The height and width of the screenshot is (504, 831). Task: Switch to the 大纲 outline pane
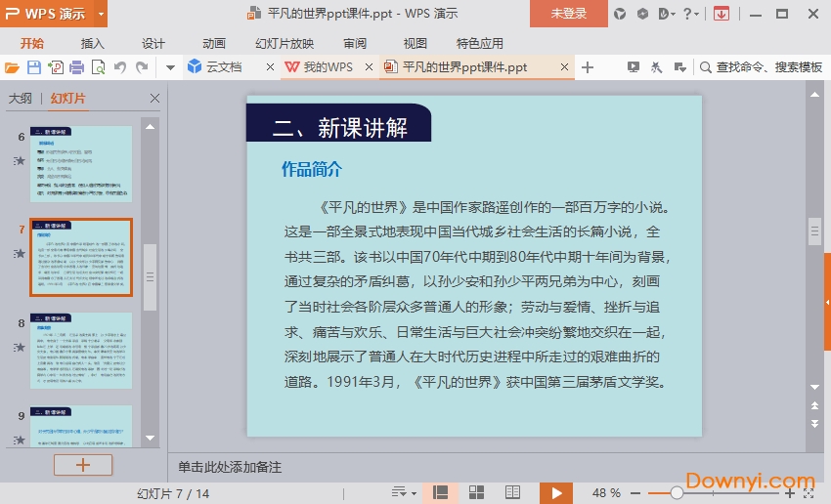(21, 99)
